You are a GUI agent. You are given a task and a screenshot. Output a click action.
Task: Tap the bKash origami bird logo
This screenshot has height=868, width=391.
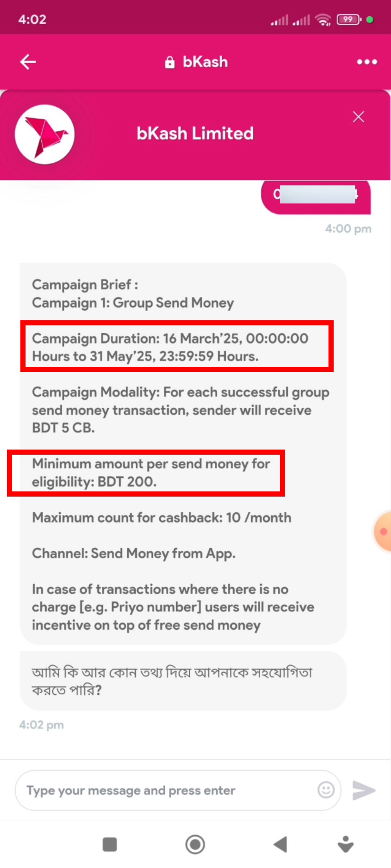pos(45,135)
